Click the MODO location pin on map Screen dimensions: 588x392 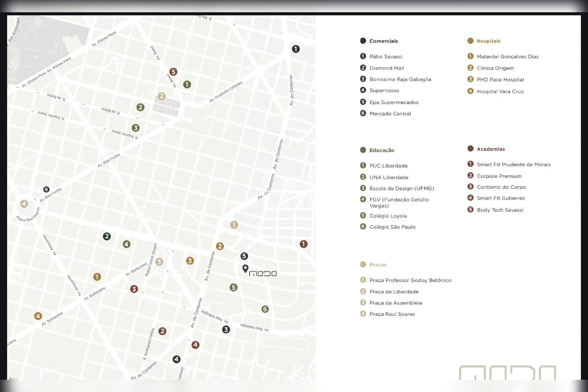[x=245, y=269]
